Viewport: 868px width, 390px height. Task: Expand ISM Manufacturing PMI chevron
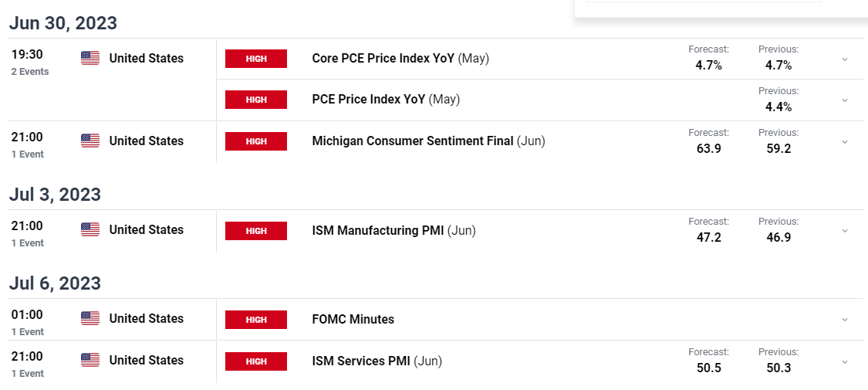coord(845,230)
